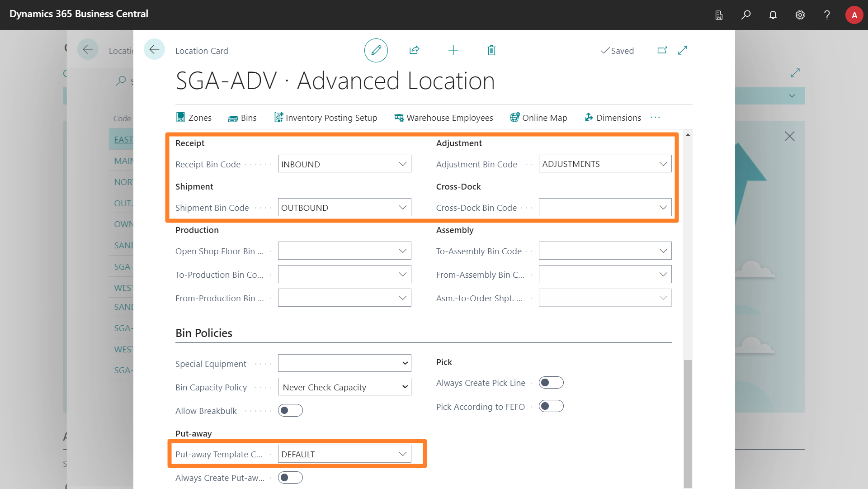Open the Zones action
The image size is (868, 489).
194,118
